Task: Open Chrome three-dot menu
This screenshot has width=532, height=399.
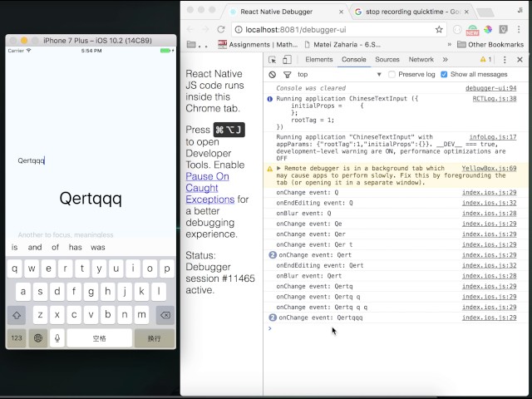Action: click(519, 30)
